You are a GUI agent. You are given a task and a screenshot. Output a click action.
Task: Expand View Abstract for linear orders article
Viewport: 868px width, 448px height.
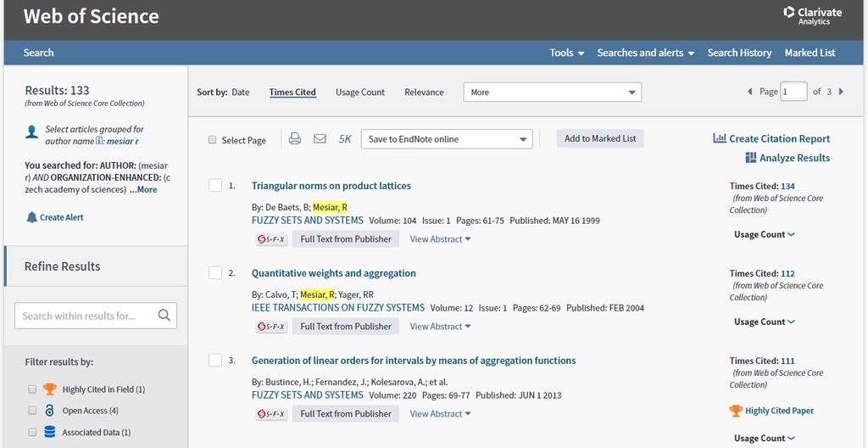[x=440, y=413]
